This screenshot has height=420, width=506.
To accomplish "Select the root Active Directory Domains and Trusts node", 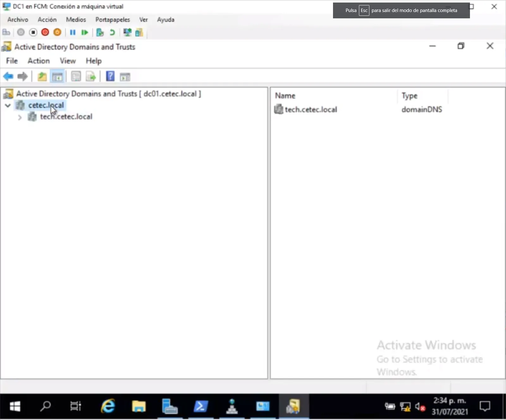I will [108, 94].
